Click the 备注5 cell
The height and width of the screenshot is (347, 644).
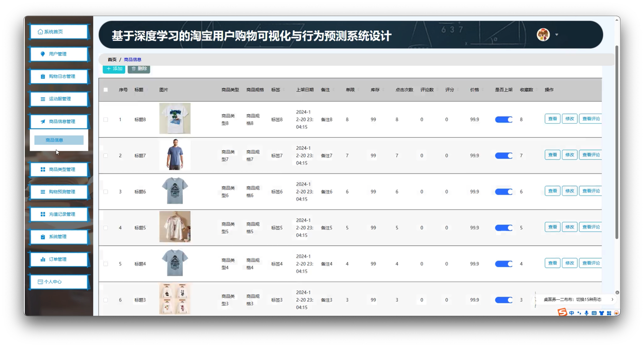tap(327, 228)
